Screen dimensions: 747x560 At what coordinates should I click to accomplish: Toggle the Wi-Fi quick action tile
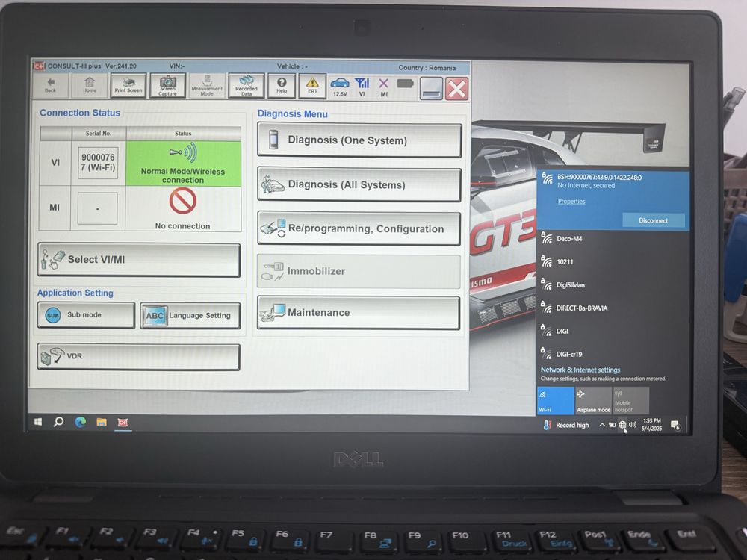pyautogui.click(x=556, y=400)
